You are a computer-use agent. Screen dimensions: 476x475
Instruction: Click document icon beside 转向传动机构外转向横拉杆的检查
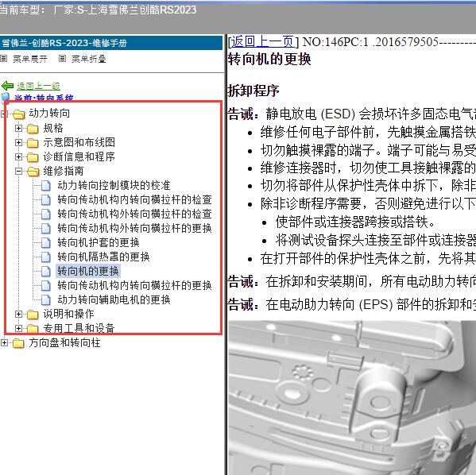coord(46,214)
